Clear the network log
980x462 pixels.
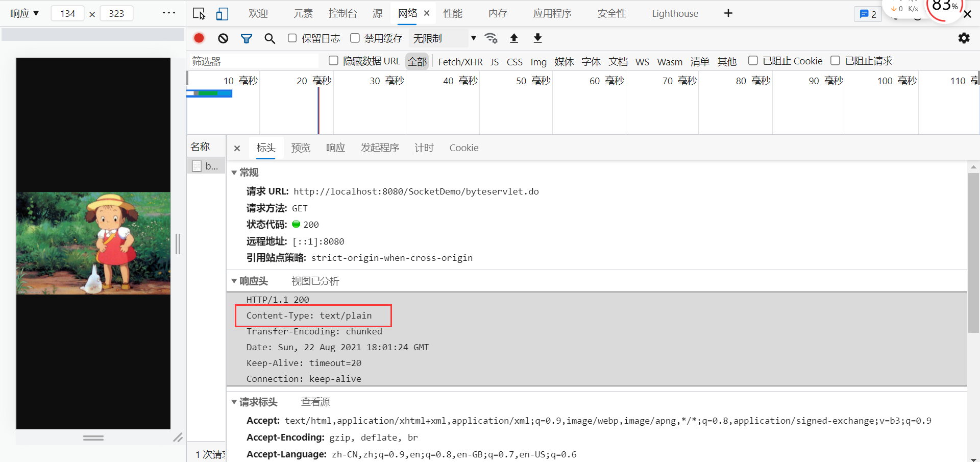(223, 38)
